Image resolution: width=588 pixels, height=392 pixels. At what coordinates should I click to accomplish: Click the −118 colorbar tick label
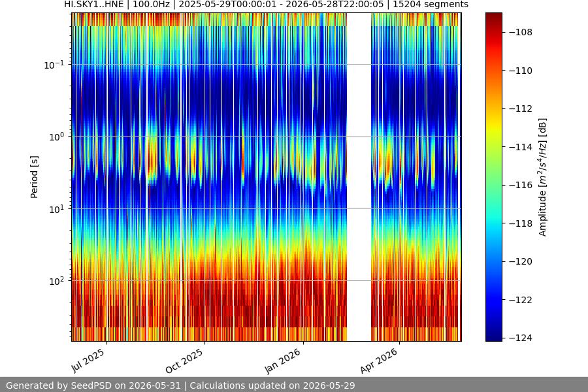(x=521, y=223)
